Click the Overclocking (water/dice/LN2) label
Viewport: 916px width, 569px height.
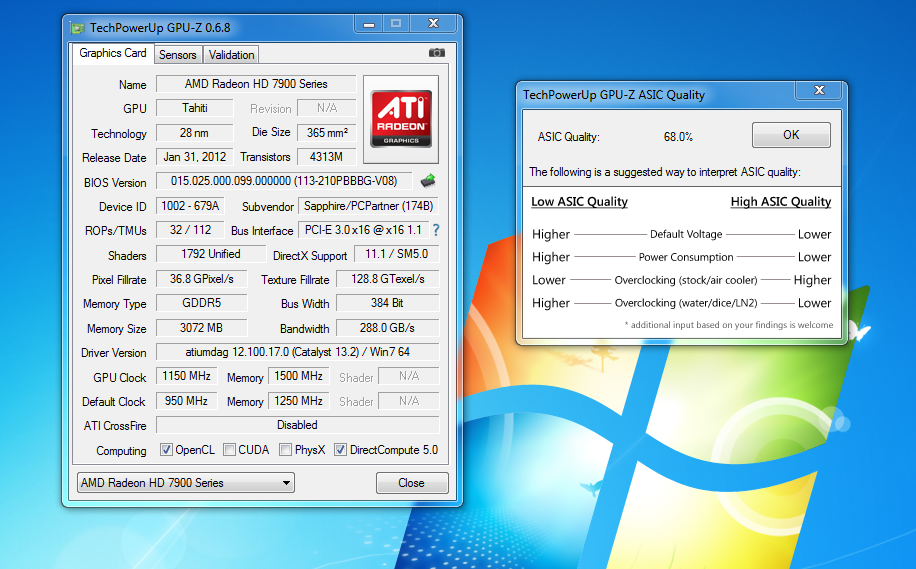pyautogui.click(x=685, y=303)
